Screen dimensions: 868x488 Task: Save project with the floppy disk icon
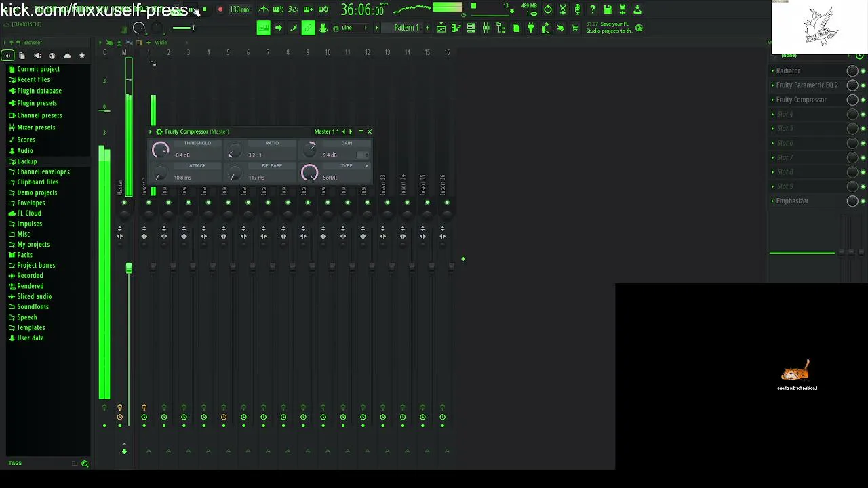pyautogui.click(x=608, y=9)
